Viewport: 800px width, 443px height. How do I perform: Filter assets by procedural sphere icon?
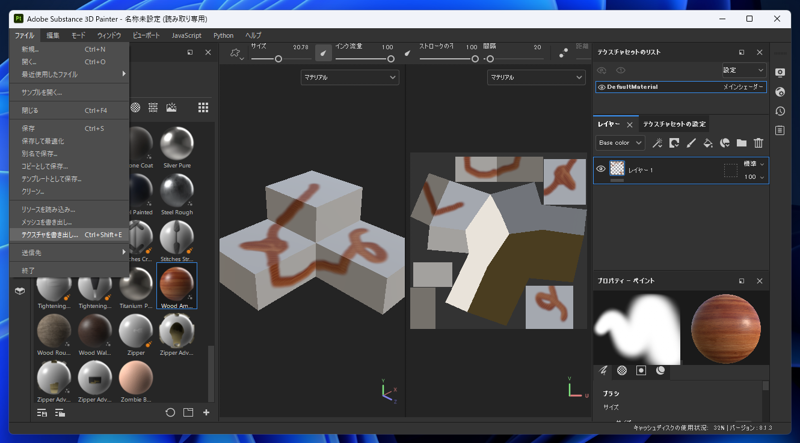coord(135,107)
